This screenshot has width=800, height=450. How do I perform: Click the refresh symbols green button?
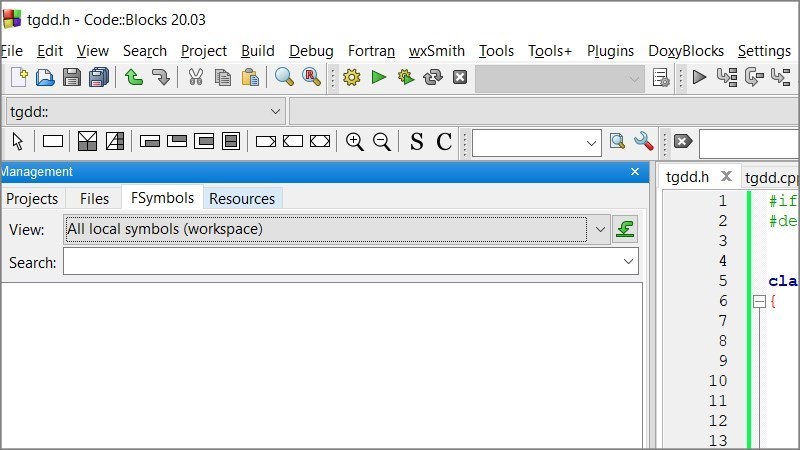tap(625, 229)
